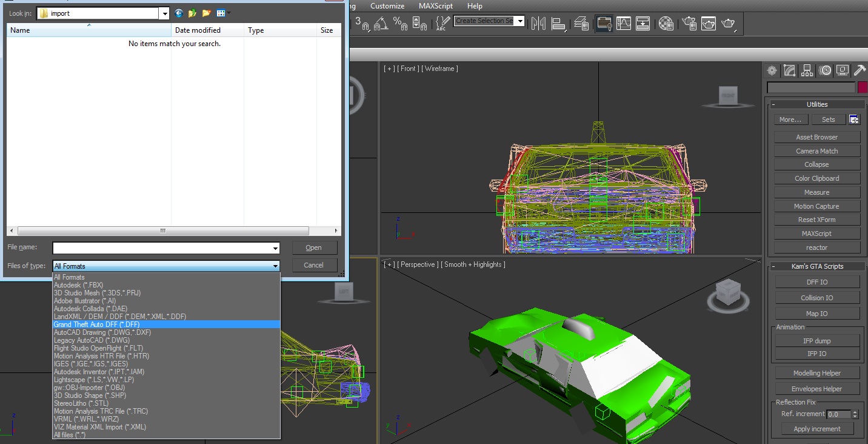Expand the Create Selection Set dropdown
868x444 pixels.
point(520,21)
